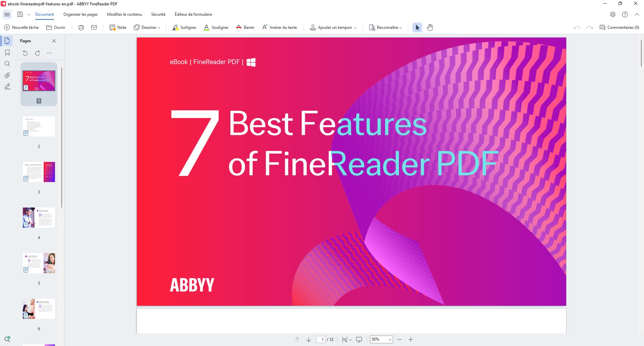The height and width of the screenshot is (346, 644).
Task: Open the Reconnaître dropdown
Action: pyautogui.click(x=385, y=27)
